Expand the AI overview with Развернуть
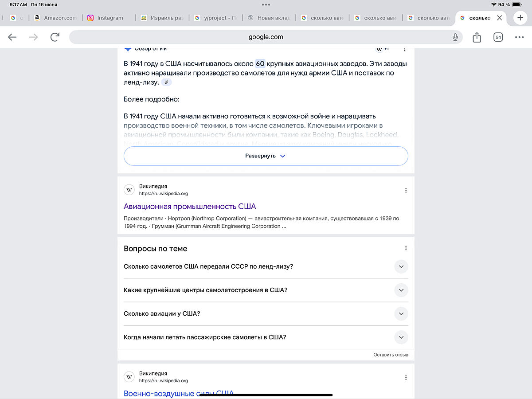 tap(266, 156)
